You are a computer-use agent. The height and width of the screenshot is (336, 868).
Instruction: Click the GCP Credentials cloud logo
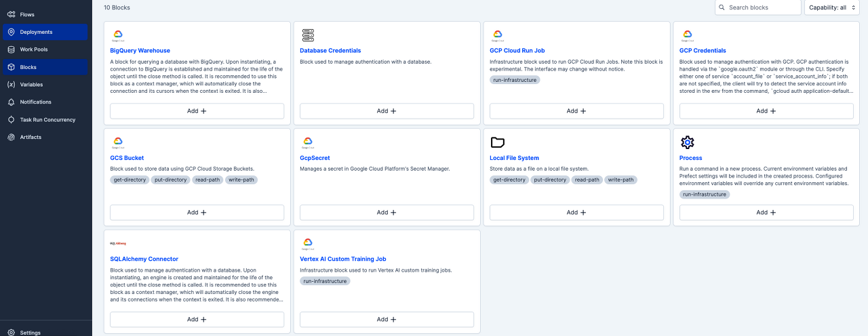(687, 35)
